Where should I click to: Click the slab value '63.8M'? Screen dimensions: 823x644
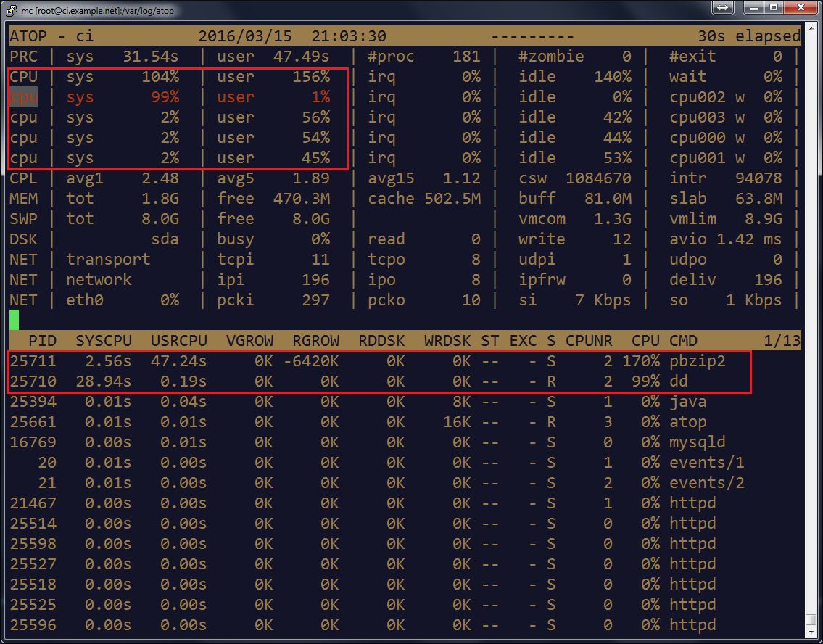click(759, 199)
